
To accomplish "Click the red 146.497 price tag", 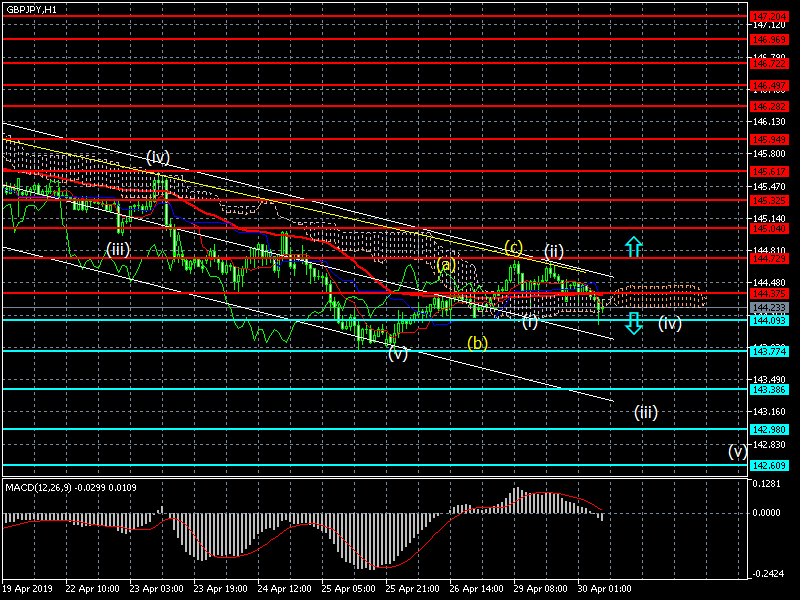I will coord(769,85).
